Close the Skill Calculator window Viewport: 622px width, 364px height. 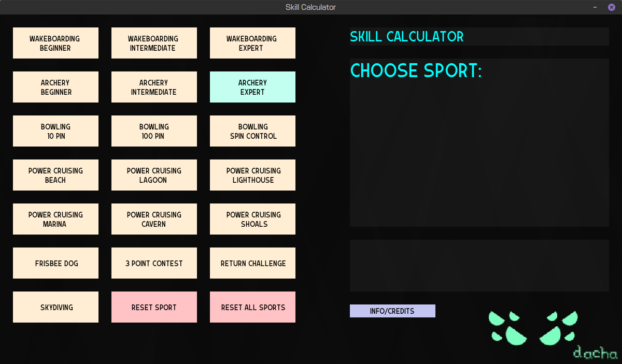pyautogui.click(x=612, y=7)
